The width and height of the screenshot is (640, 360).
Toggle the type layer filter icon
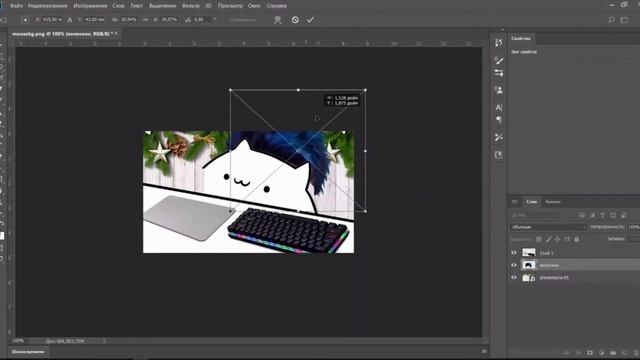click(x=602, y=215)
